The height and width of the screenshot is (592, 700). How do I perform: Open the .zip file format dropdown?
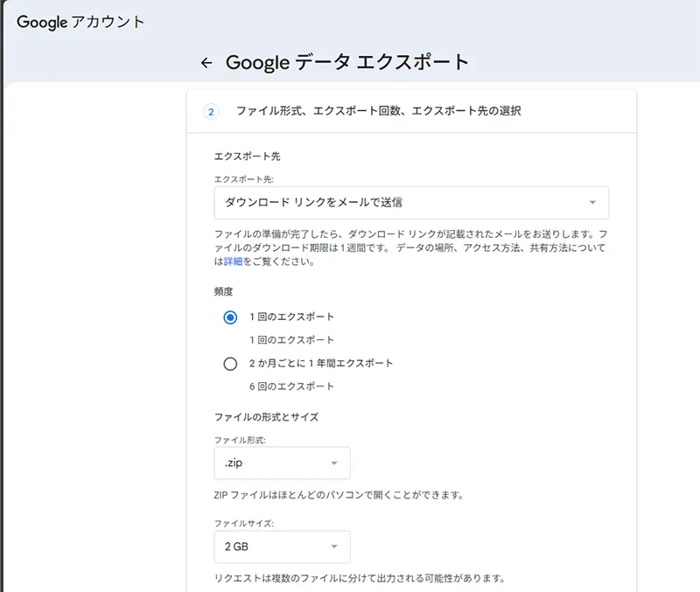pos(282,463)
